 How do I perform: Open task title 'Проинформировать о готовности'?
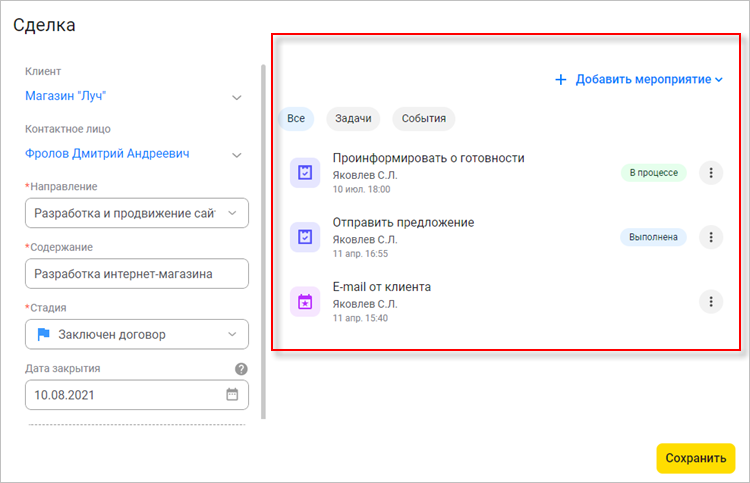click(429, 158)
